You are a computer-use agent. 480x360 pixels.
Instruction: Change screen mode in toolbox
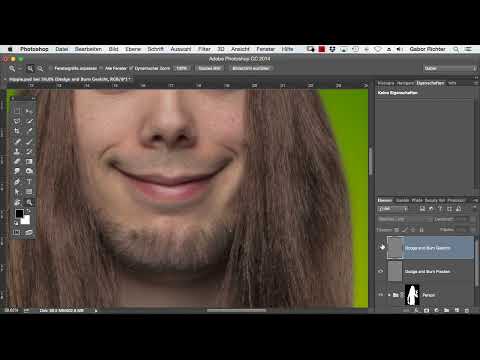[x=29, y=232]
